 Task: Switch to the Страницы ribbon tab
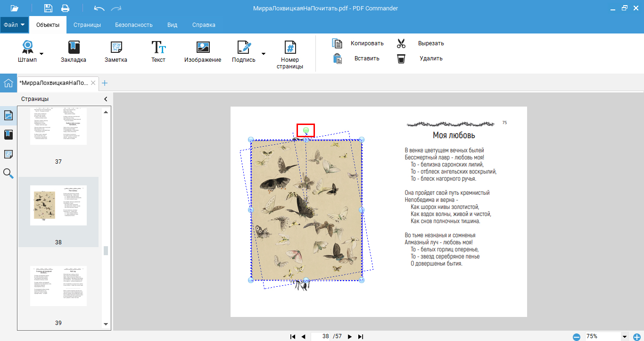pyautogui.click(x=88, y=25)
